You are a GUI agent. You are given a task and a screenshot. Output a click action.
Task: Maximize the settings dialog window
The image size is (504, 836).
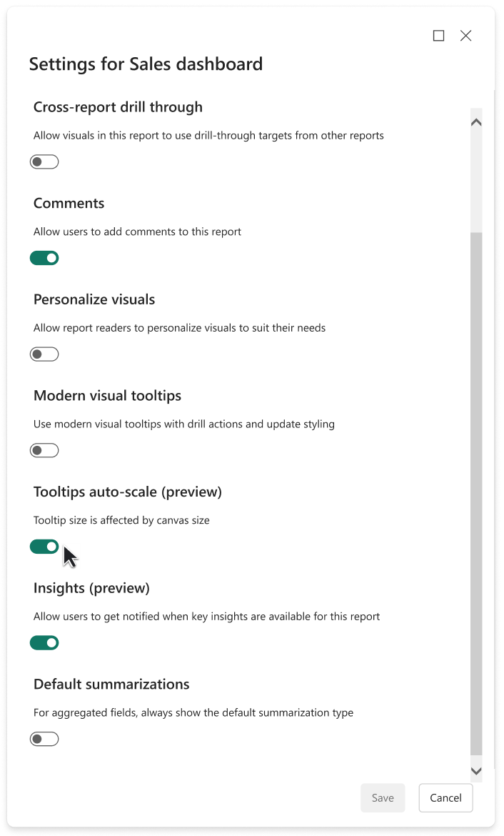click(439, 36)
